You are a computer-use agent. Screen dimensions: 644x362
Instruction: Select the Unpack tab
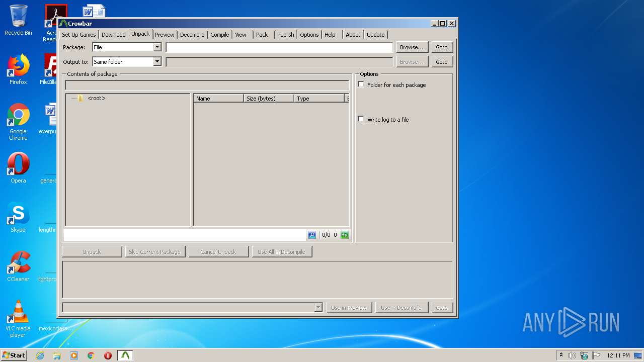click(140, 34)
